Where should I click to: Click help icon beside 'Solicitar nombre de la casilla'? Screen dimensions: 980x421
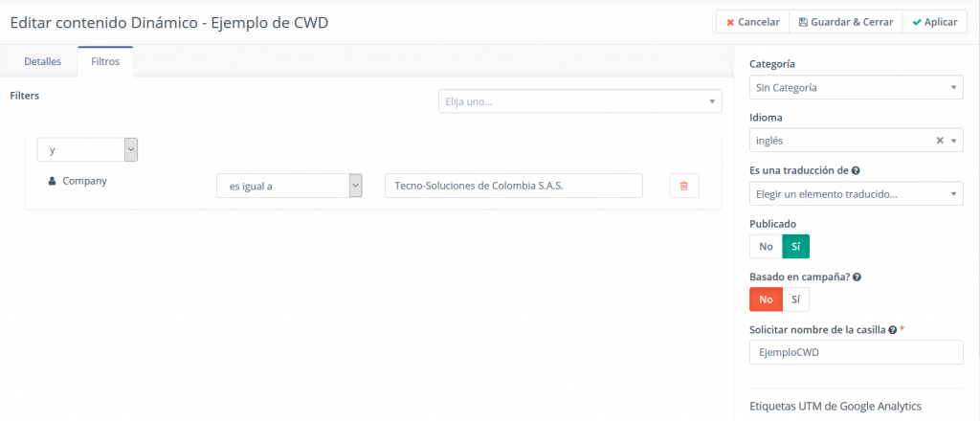(x=892, y=329)
